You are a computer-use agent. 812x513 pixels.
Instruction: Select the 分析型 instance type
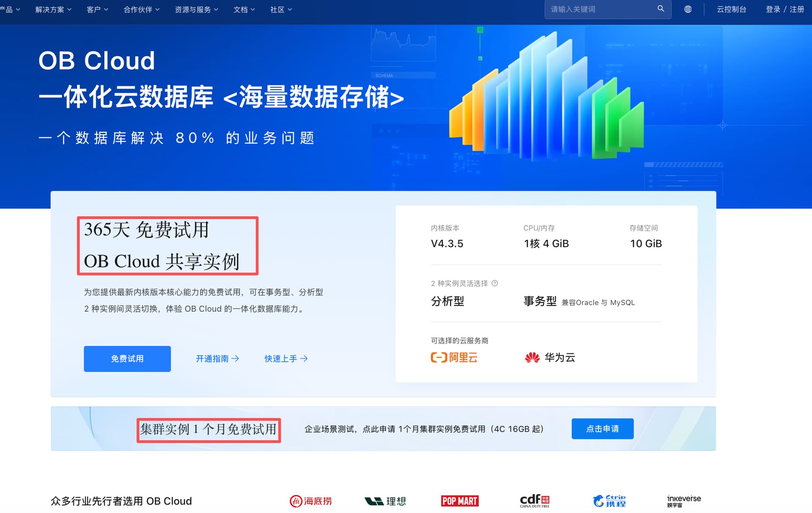click(x=447, y=302)
